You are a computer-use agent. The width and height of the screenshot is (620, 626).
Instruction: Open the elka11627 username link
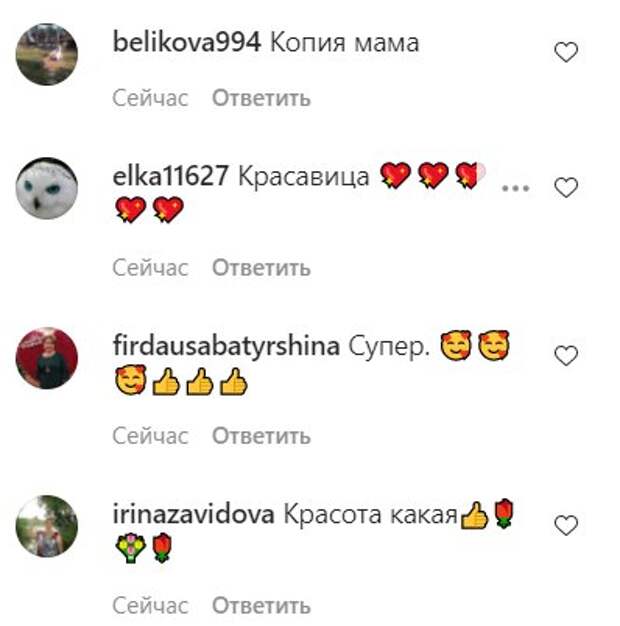(x=170, y=176)
